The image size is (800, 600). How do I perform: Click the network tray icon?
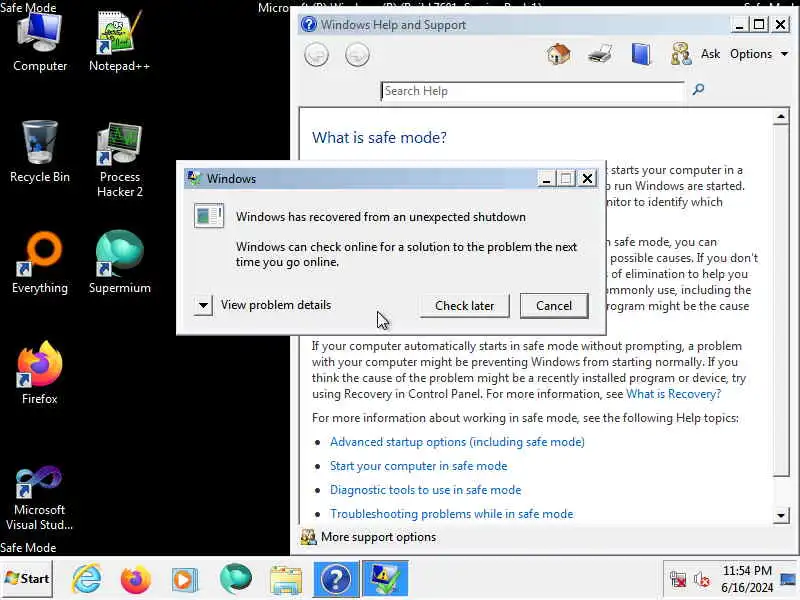(678, 580)
